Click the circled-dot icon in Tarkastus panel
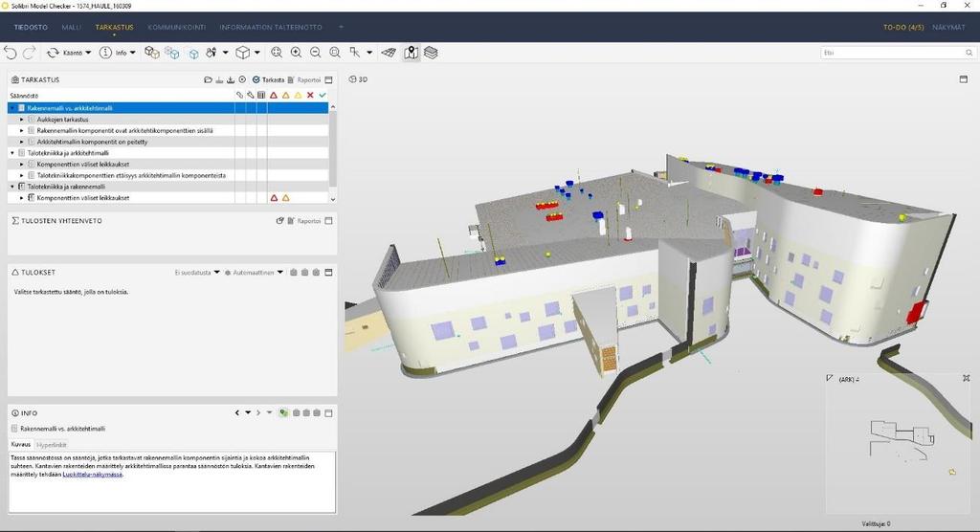Viewport: 980px width, 532px height. click(242, 80)
